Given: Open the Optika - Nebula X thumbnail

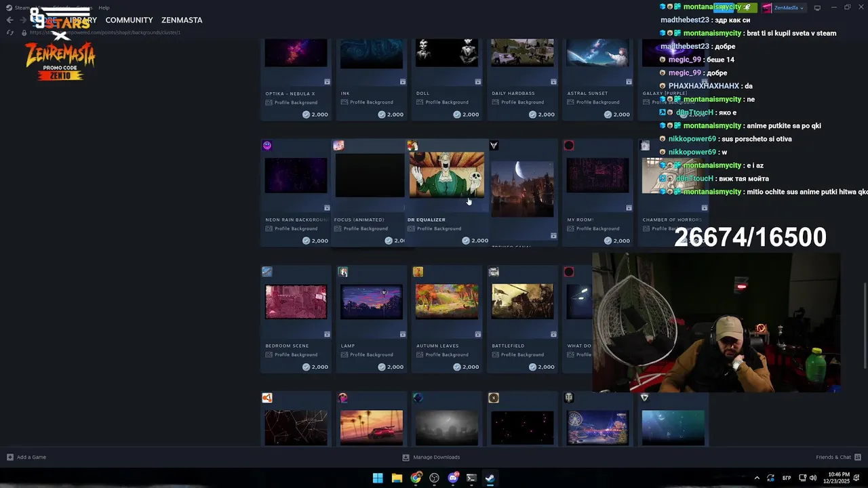Looking at the screenshot, I should (x=296, y=52).
